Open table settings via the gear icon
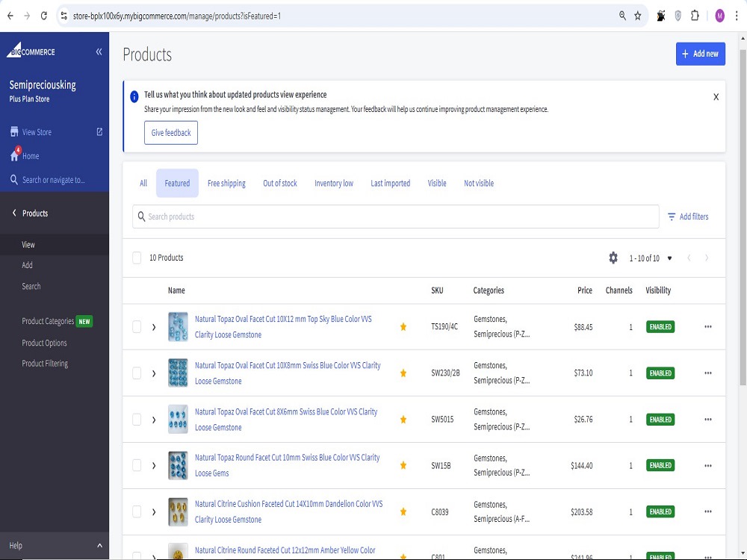Viewport: 747px width, 560px height. [613, 258]
